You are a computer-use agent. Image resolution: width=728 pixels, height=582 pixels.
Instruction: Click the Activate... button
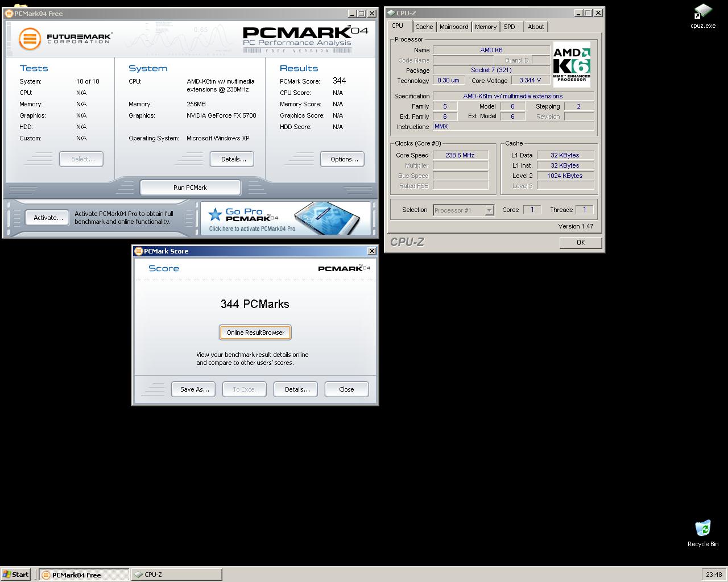tap(47, 218)
